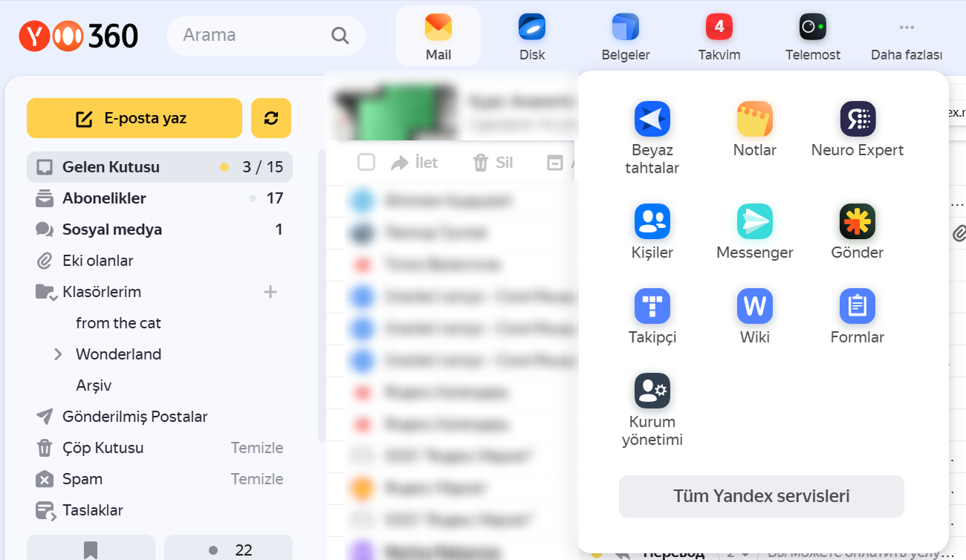The height and width of the screenshot is (560, 966).
Task: Click the Arama search field
Action: [x=253, y=35]
